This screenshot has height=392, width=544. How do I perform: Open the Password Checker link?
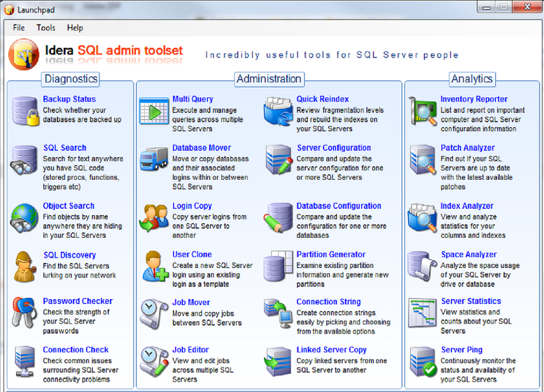[x=78, y=301]
